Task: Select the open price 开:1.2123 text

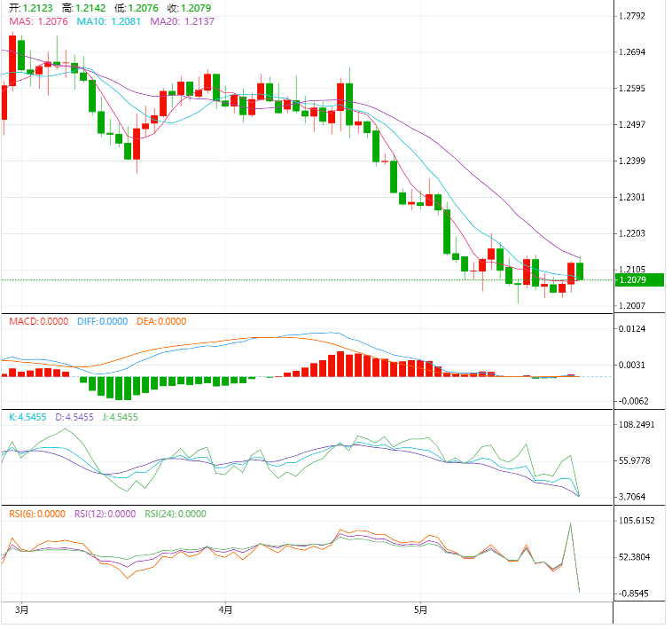Action: click(31, 8)
